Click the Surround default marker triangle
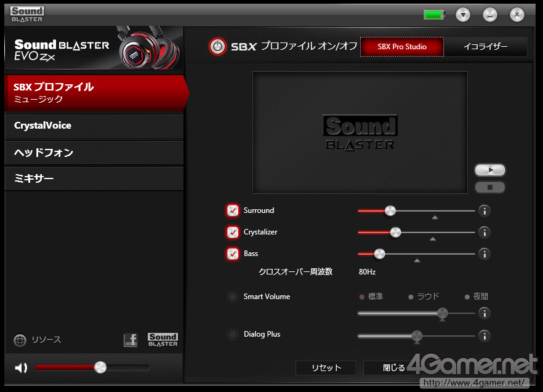 pos(435,217)
